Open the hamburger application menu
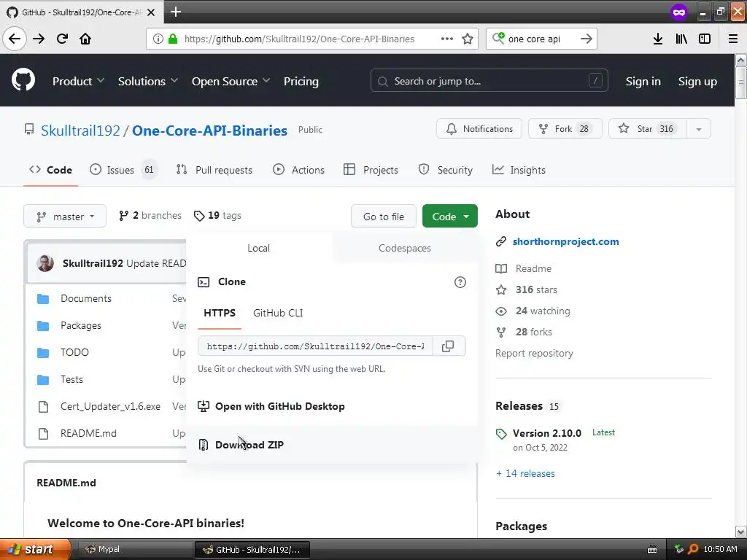Image resolution: width=747 pixels, height=560 pixels. click(732, 39)
